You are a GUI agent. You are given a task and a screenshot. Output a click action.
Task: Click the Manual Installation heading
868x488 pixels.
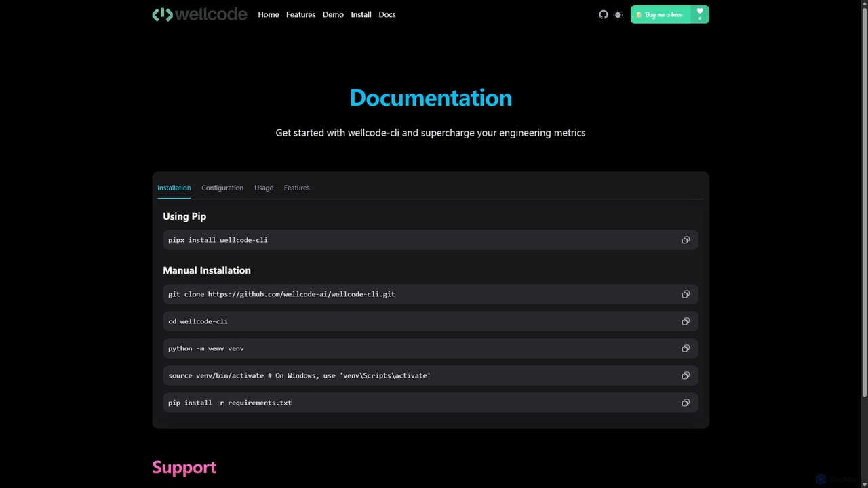tap(207, 270)
